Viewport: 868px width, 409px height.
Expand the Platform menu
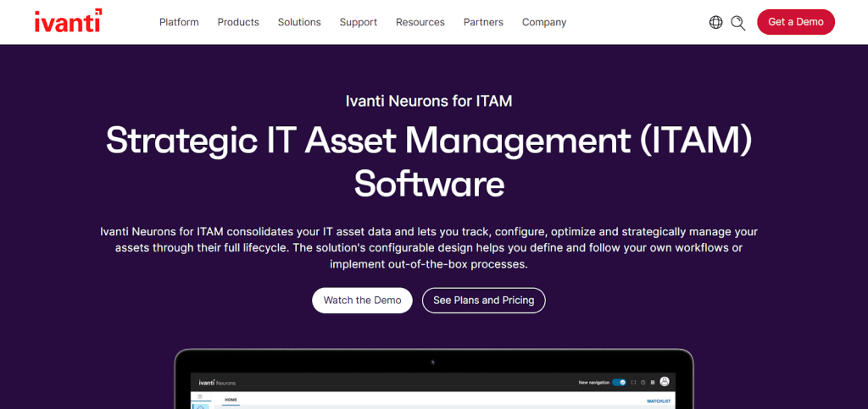click(179, 22)
